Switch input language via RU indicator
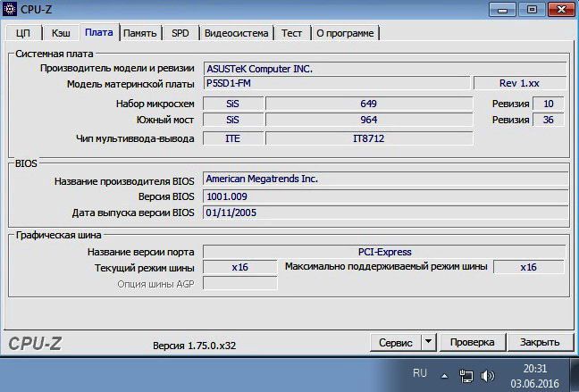 (x=419, y=373)
